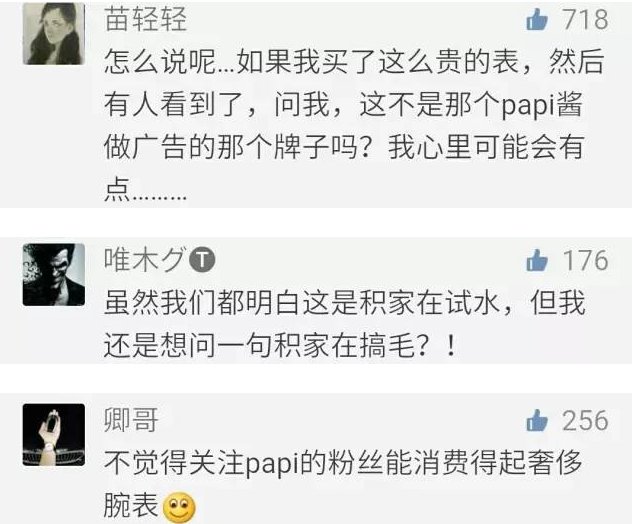This screenshot has height=524, width=632.
Task: Click the username 唯木グ
Action: pyautogui.click(x=146, y=259)
